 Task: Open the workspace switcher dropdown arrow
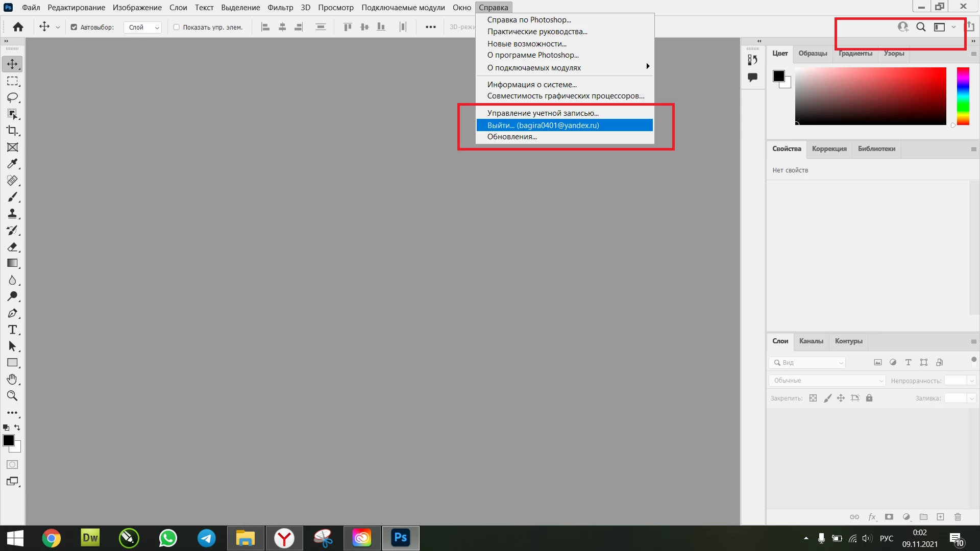click(x=953, y=27)
